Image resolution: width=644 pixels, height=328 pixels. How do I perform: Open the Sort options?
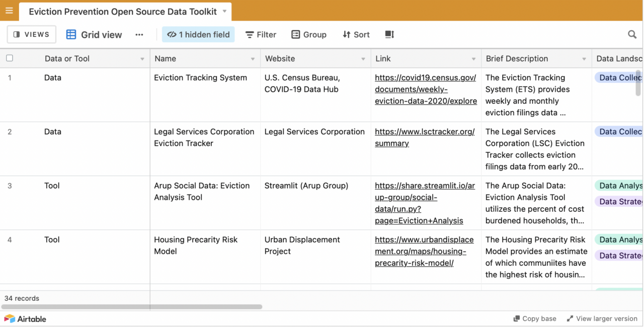click(x=356, y=35)
